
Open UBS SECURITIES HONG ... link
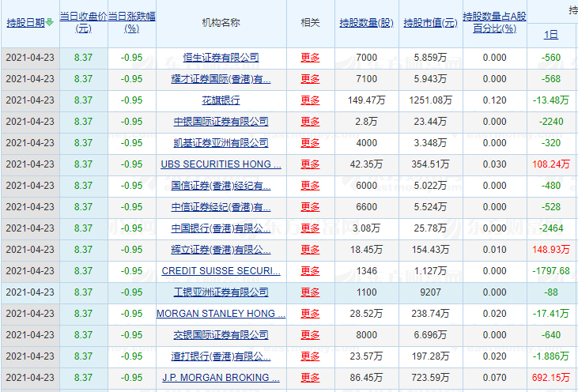(x=221, y=164)
